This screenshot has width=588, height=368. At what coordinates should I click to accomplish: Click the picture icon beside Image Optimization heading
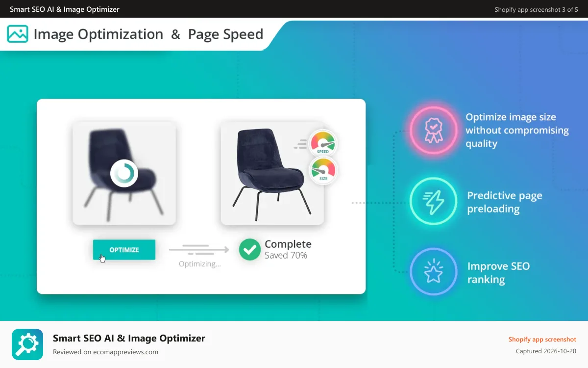click(x=18, y=34)
